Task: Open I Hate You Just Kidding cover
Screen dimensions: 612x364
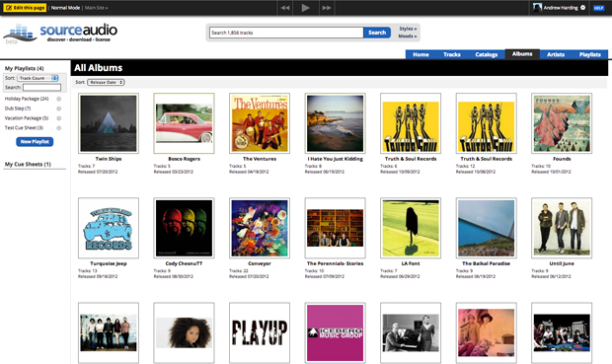Action: (335, 123)
